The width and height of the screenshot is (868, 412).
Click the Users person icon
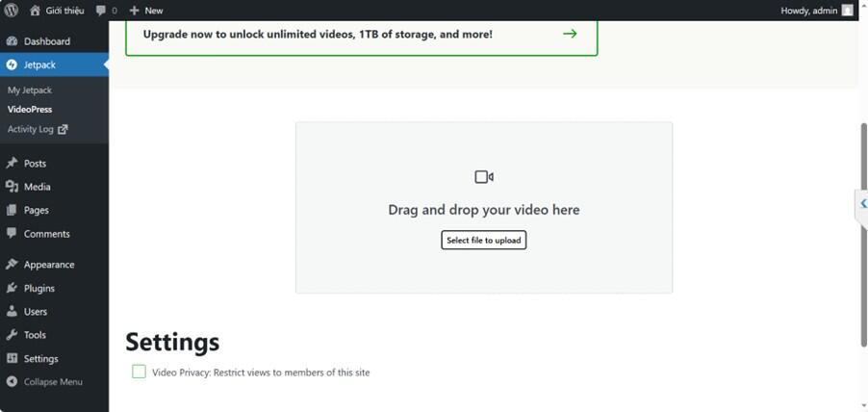(x=12, y=311)
